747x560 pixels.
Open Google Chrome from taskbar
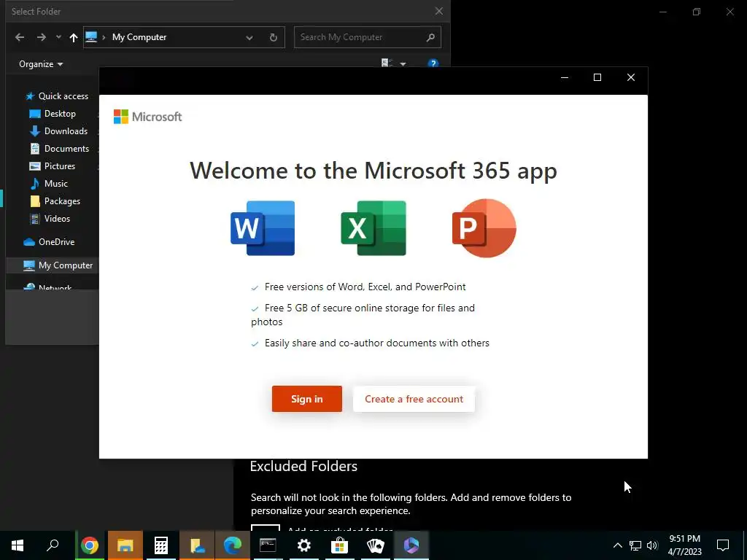tap(90, 545)
